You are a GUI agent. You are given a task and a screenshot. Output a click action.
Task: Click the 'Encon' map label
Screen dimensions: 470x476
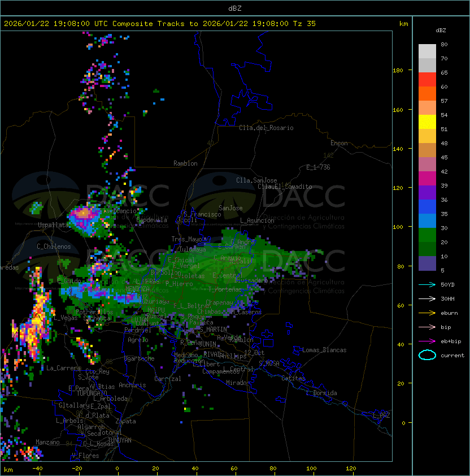coord(339,143)
